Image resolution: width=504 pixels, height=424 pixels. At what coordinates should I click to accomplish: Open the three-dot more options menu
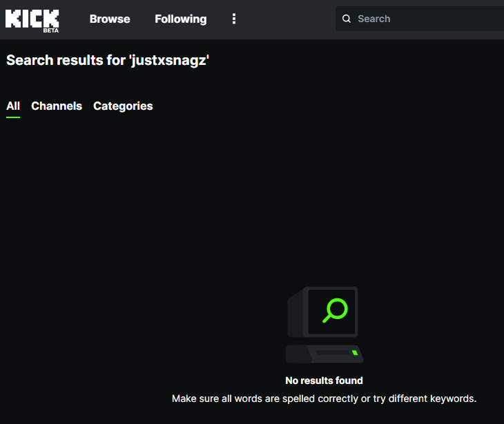tap(234, 19)
